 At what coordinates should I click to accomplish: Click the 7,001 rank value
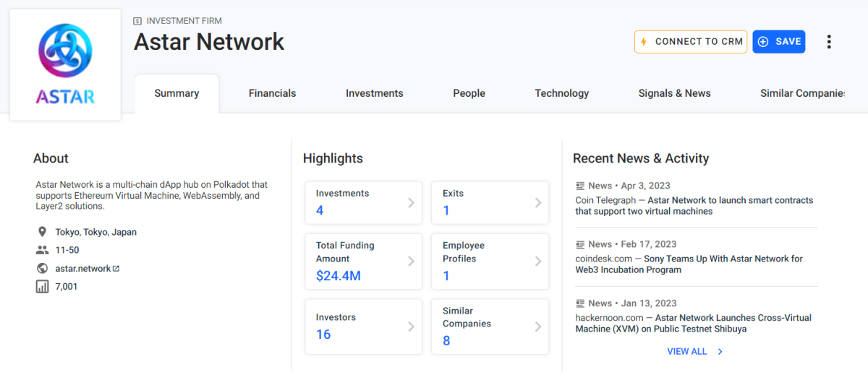(67, 287)
